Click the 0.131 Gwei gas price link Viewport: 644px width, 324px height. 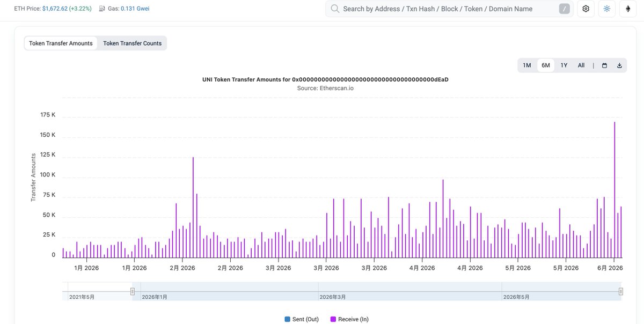pos(135,9)
